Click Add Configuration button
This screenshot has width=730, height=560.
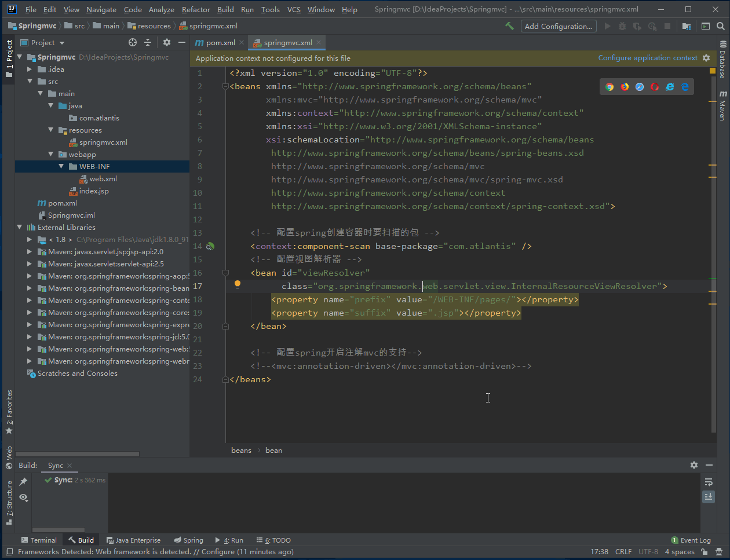click(x=559, y=26)
